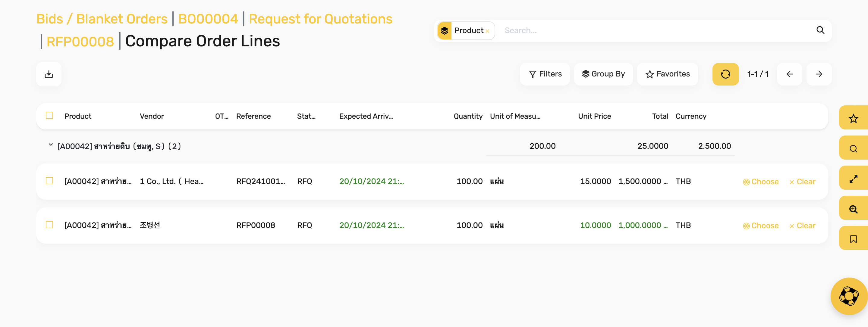
Task: Open Request for Quotations breadcrumb
Action: [320, 19]
